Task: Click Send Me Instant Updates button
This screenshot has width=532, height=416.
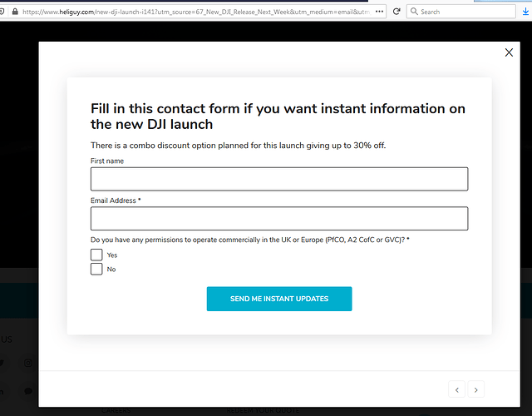Action: pos(279,299)
